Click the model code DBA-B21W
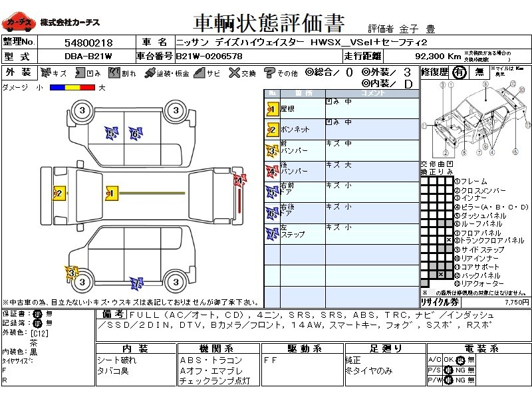Viewport: 532px width, 399px height. point(88,57)
